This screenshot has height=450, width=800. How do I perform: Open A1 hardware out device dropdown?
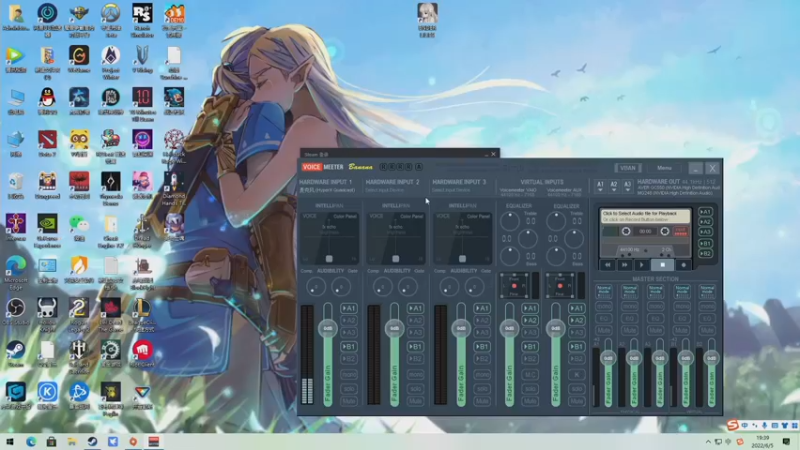click(x=600, y=186)
